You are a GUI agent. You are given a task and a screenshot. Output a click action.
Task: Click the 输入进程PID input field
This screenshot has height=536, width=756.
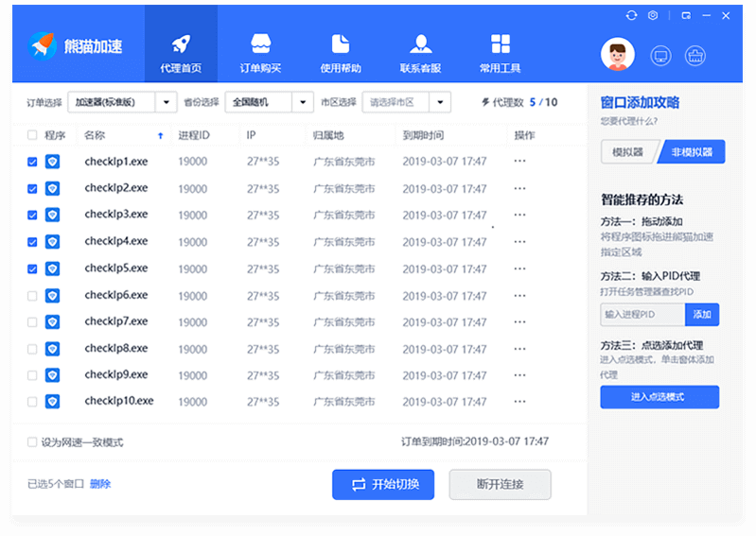(642, 314)
